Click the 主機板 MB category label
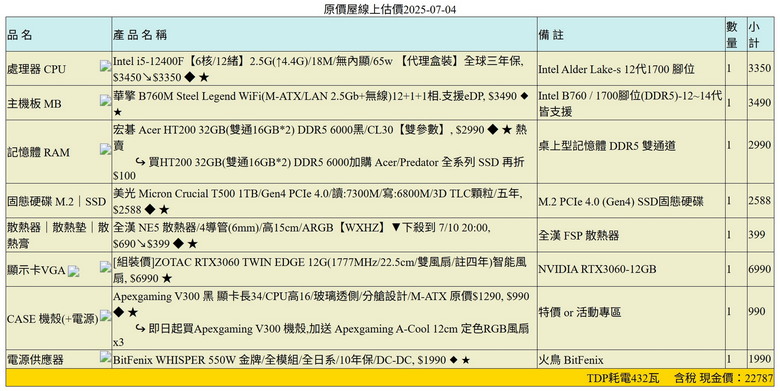The image size is (780, 391). (x=34, y=103)
